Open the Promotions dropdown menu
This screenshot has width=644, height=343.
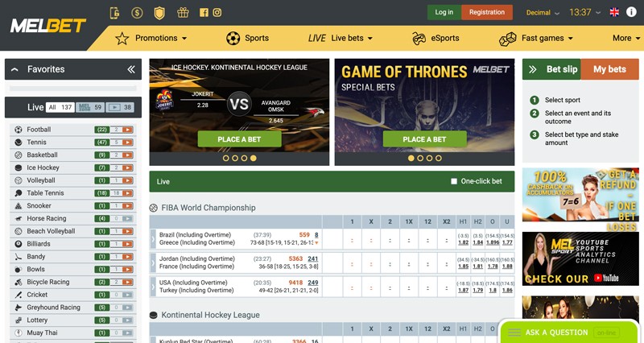pos(151,38)
